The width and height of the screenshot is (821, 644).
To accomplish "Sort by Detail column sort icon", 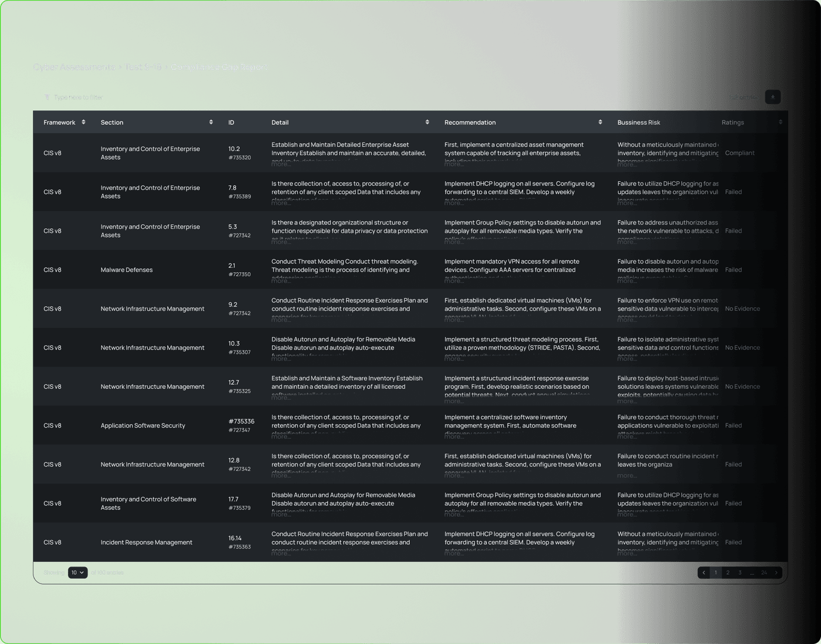I will (427, 122).
